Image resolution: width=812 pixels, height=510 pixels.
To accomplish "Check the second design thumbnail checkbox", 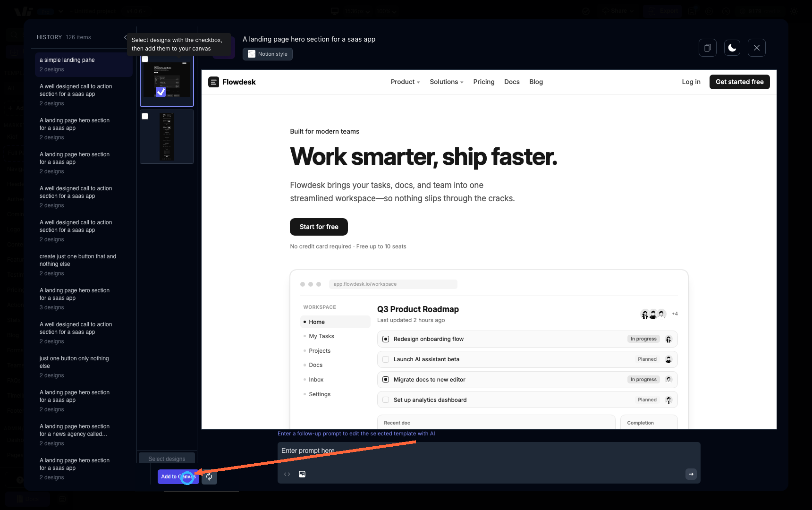I will point(145,116).
